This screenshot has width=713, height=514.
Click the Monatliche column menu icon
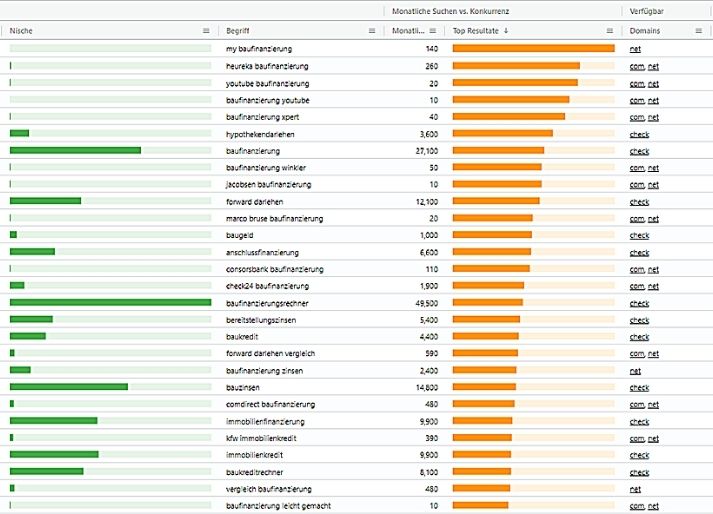[x=434, y=31]
